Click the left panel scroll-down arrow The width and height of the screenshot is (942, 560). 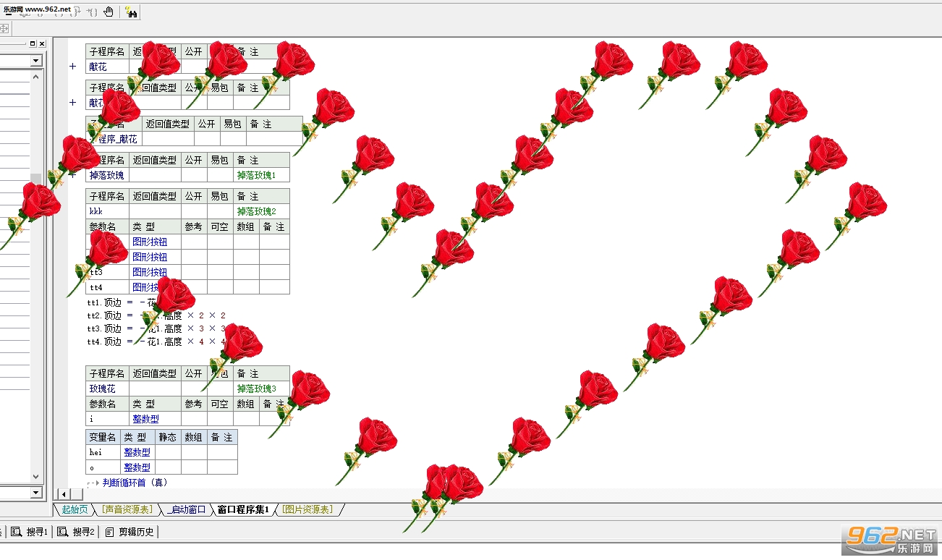36,478
